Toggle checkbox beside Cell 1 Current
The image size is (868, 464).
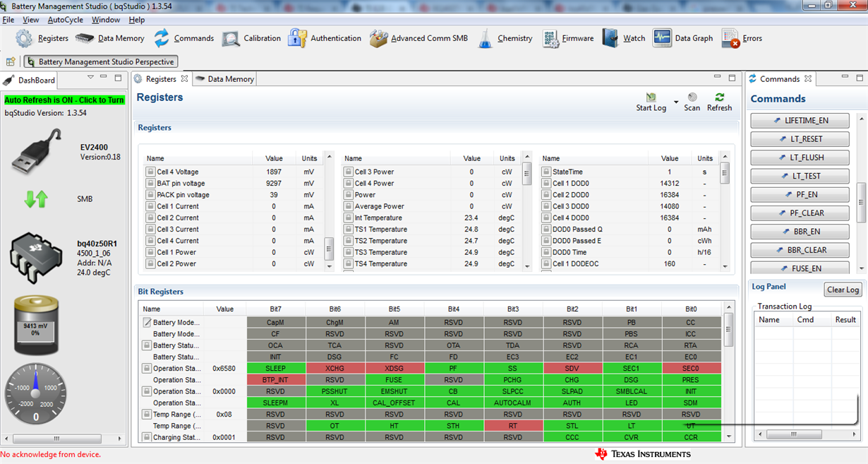coord(150,206)
